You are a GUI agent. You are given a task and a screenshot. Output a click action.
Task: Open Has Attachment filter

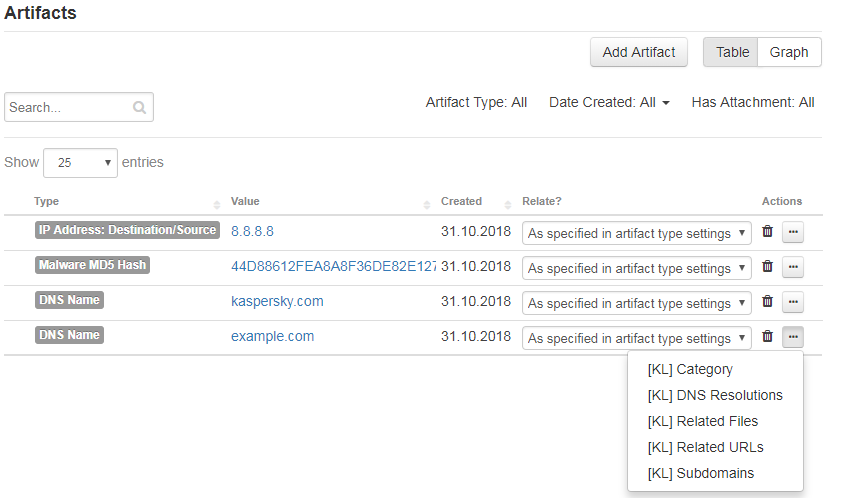click(753, 102)
